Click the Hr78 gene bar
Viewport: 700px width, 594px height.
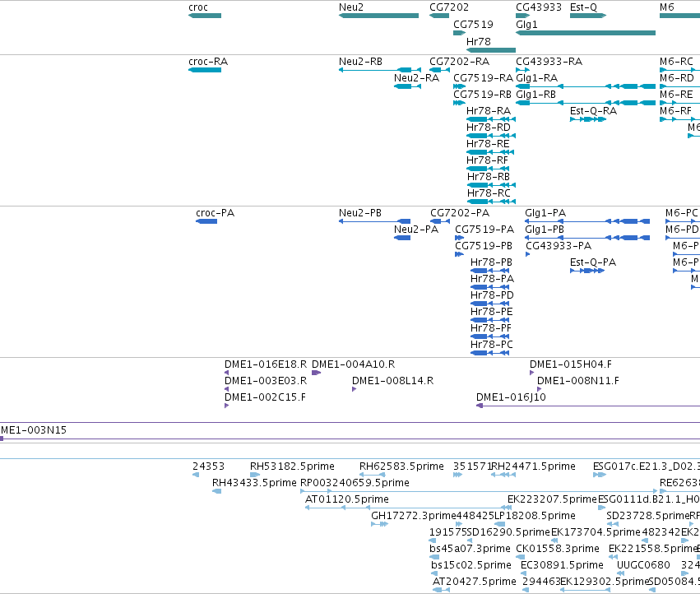point(491,50)
